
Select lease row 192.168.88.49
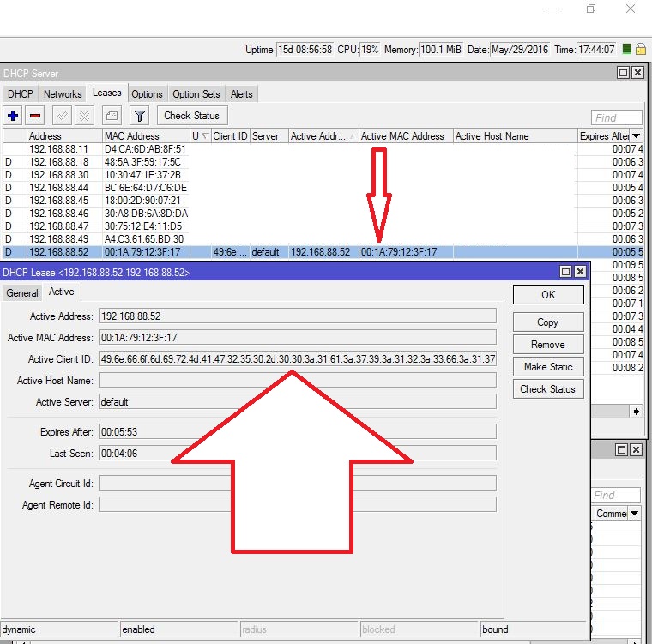[323, 239]
